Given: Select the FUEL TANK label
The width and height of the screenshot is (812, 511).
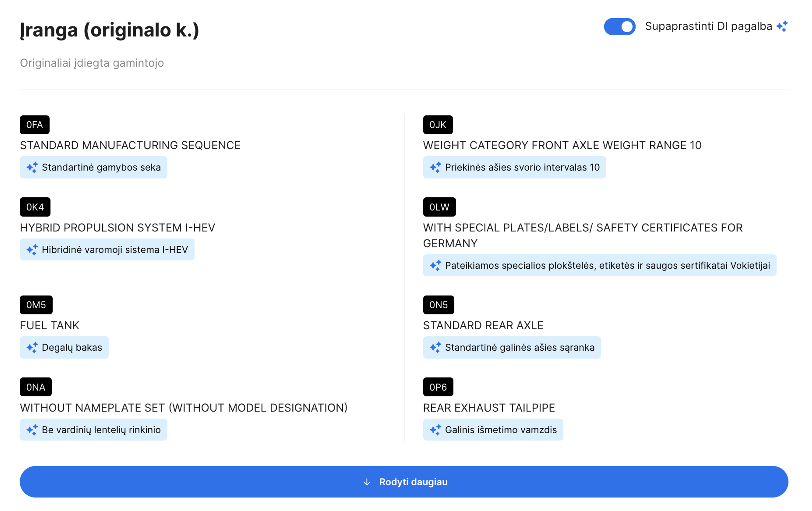Looking at the screenshot, I should click(49, 326).
